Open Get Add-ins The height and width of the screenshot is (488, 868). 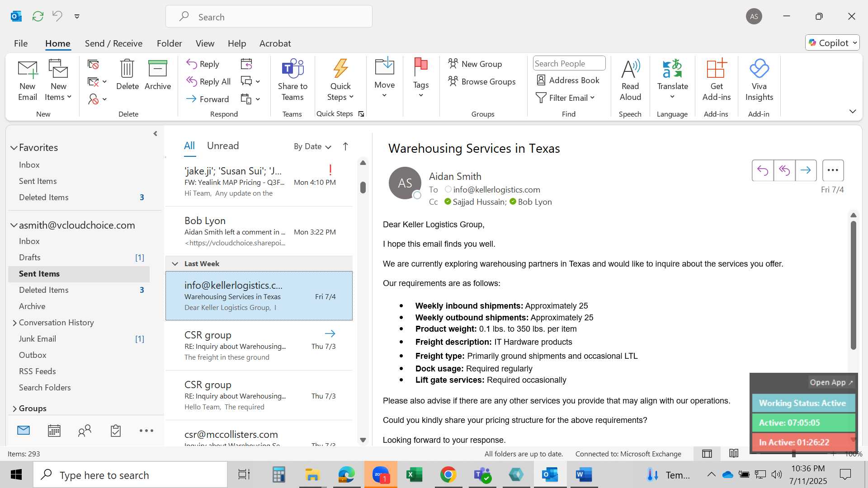717,80
